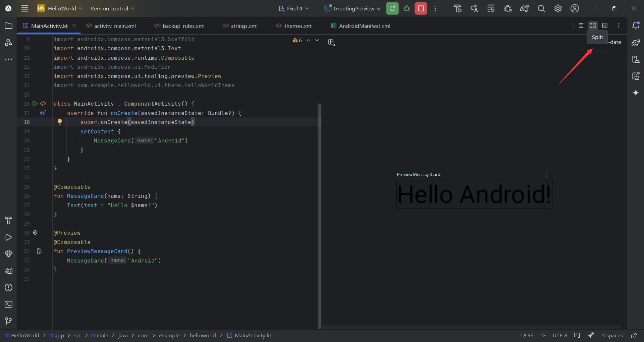
Task: Switch to strings.xml tab
Action: click(x=240, y=26)
